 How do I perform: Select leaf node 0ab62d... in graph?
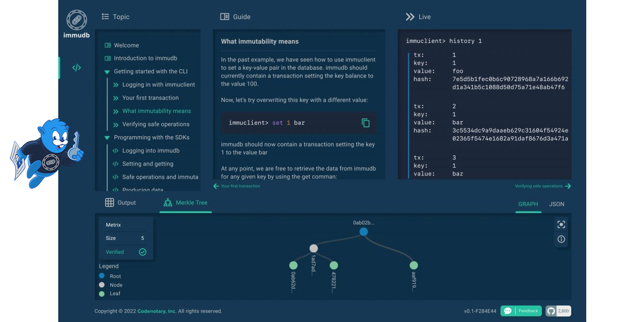293,265
